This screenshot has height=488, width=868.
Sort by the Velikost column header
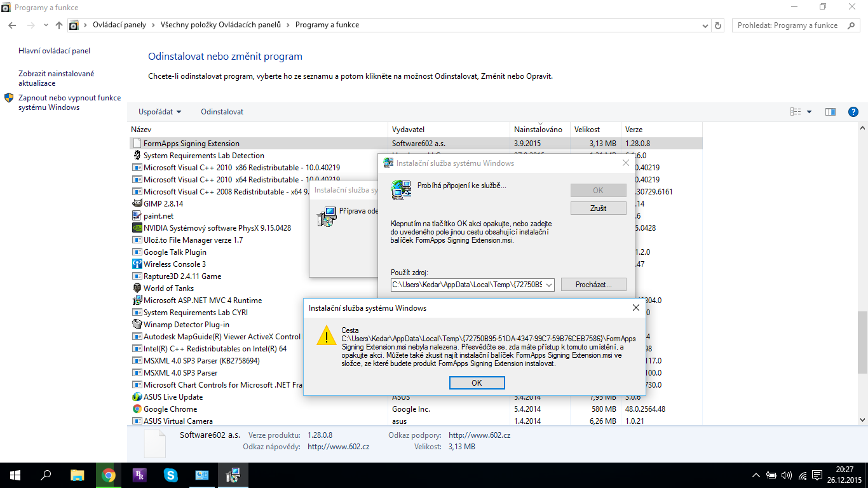pyautogui.click(x=595, y=130)
